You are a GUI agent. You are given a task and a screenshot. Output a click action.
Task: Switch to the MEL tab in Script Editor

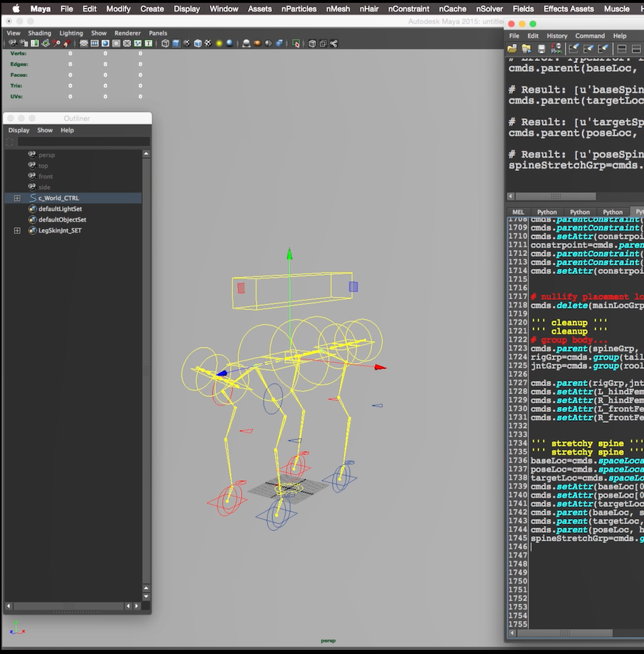pyautogui.click(x=518, y=212)
